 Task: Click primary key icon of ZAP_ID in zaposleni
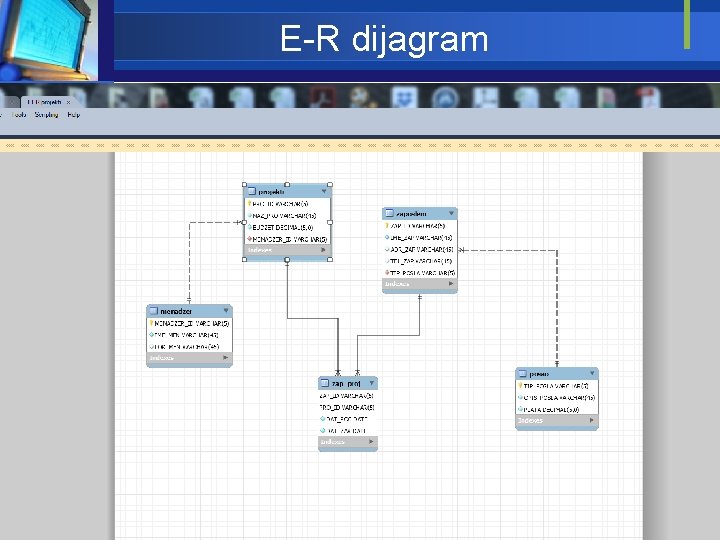point(387,225)
